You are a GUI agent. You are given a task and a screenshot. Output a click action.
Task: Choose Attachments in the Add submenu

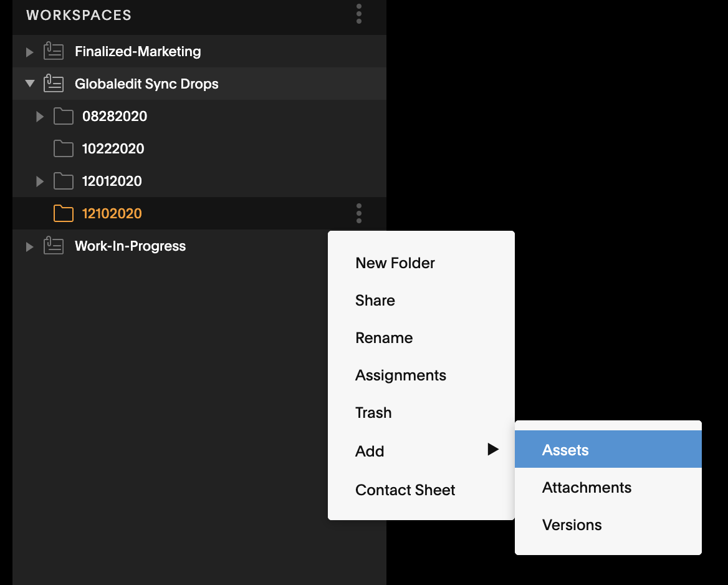pos(608,488)
